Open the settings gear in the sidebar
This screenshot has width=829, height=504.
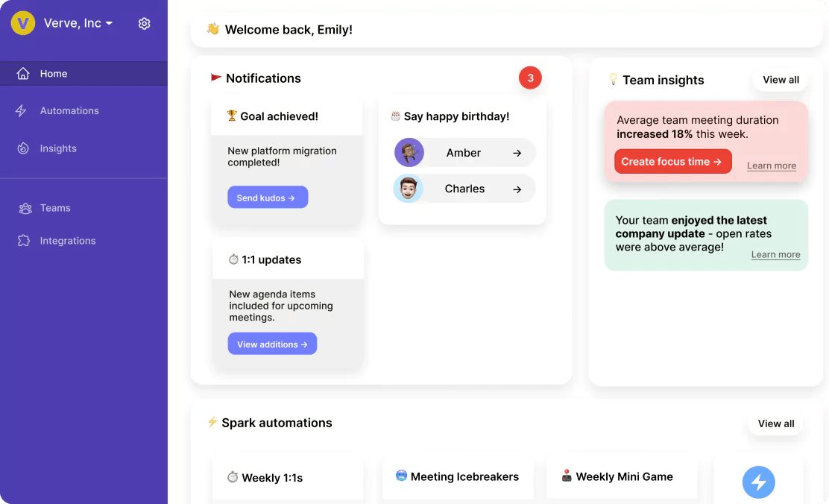pyautogui.click(x=144, y=23)
